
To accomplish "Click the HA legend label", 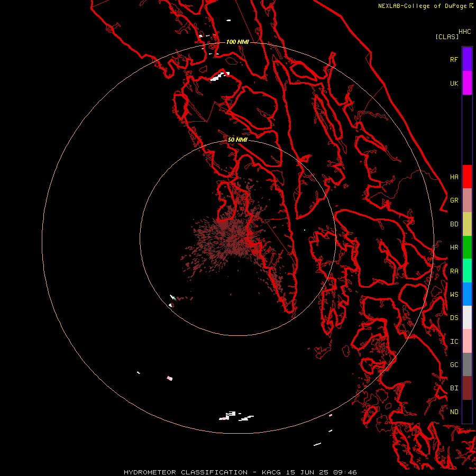I will tap(454, 177).
